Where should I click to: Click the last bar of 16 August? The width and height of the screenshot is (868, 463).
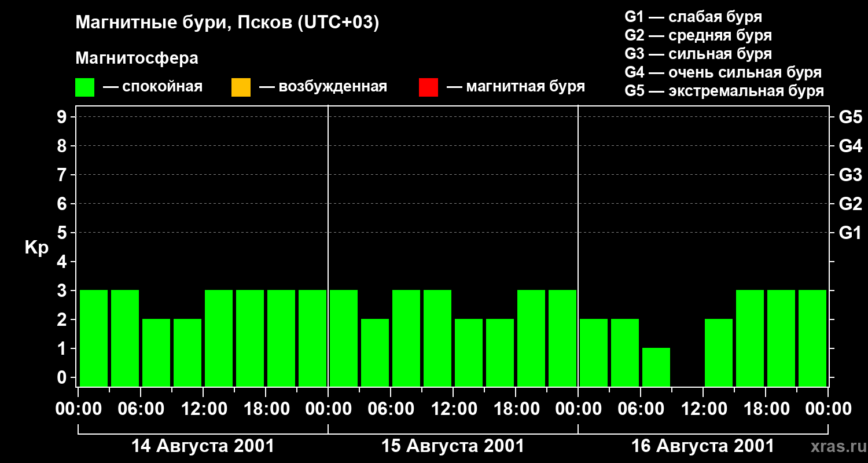pyautogui.click(x=812, y=338)
